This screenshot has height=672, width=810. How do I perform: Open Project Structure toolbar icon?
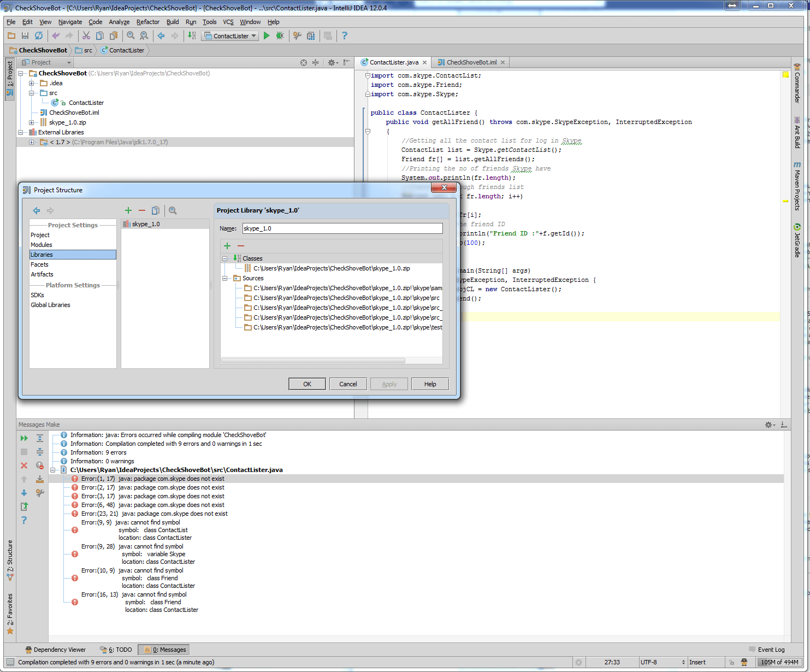click(x=311, y=36)
